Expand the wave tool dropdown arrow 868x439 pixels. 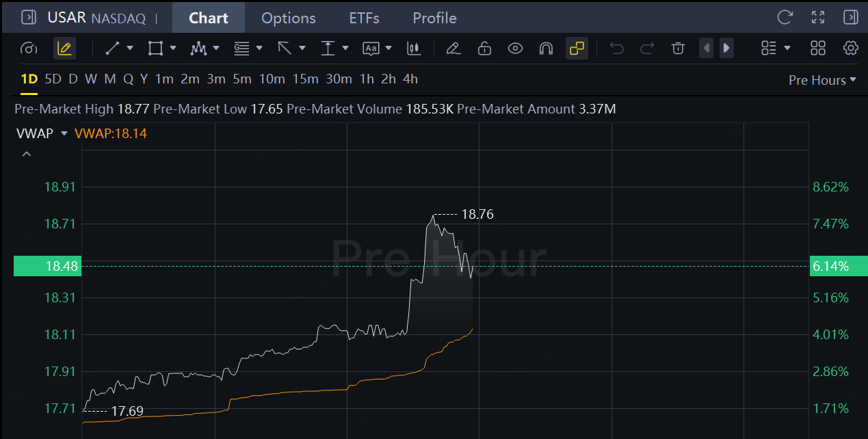point(216,48)
